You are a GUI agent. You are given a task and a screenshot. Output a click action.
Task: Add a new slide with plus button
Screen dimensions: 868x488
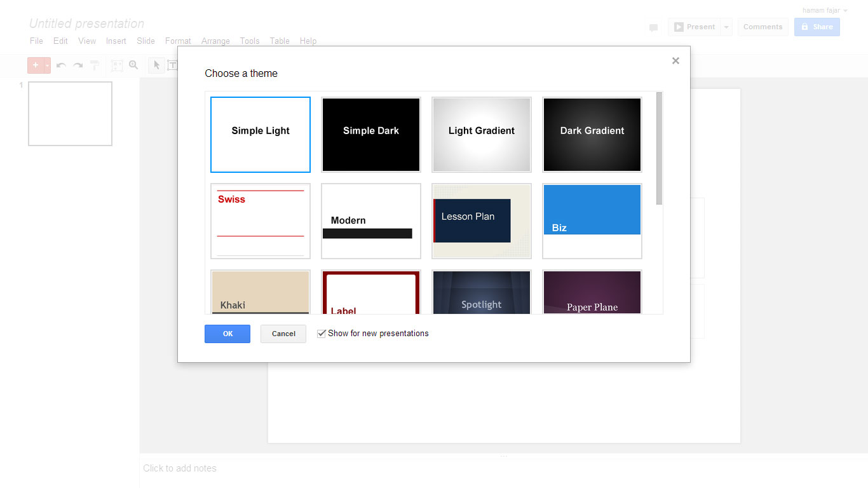35,65
